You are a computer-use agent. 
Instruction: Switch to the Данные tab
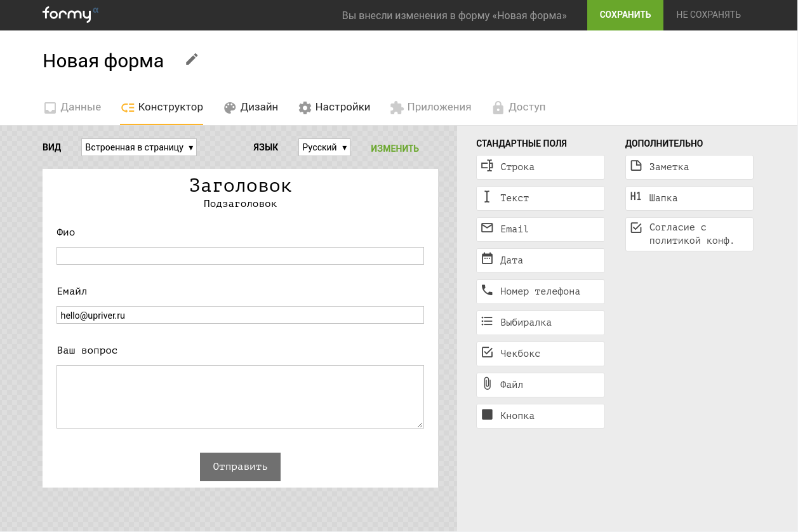click(72, 107)
